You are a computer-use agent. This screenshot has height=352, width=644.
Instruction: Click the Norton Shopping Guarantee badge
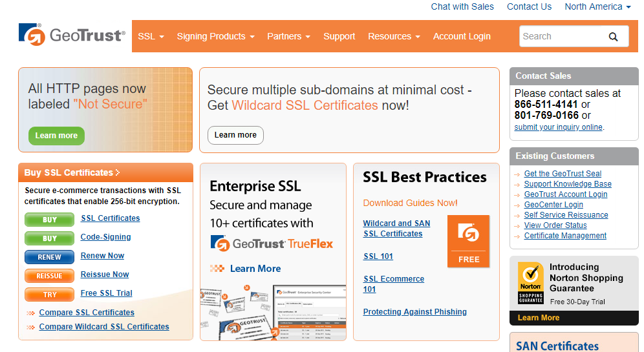(x=531, y=283)
